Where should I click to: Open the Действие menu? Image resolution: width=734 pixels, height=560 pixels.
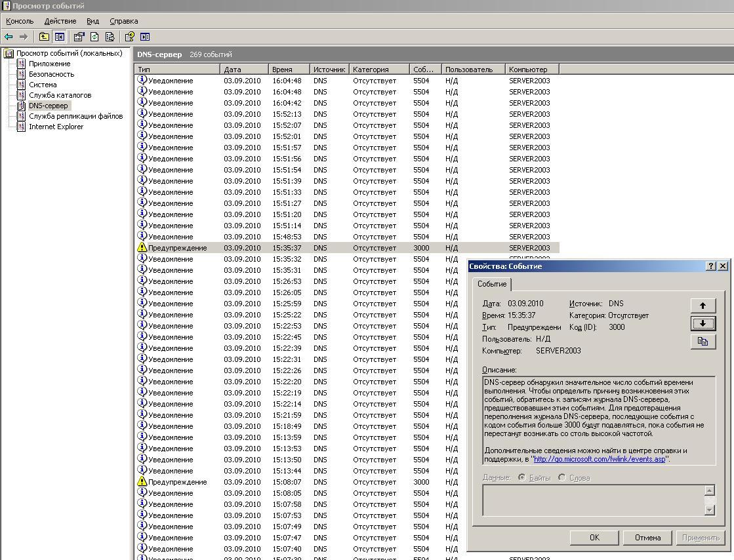click(60, 21)
